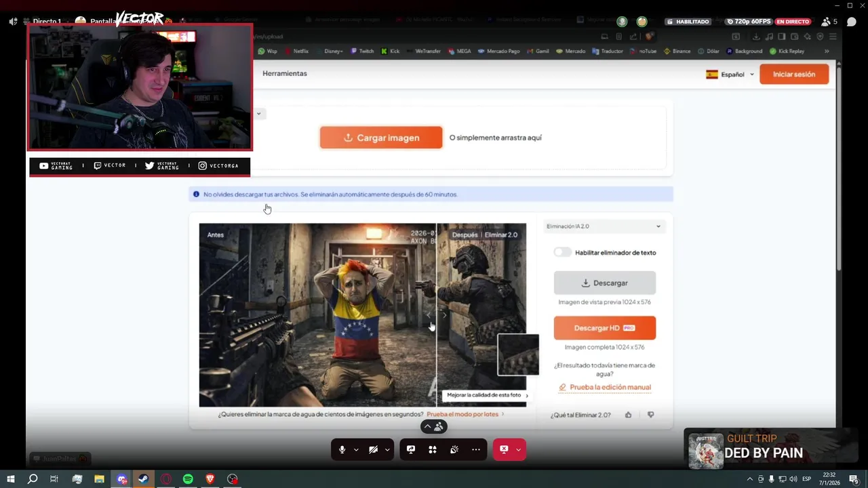868x488 pixels.
Task: Open Windows taskbar search
Action: click(x=33, y=479)
